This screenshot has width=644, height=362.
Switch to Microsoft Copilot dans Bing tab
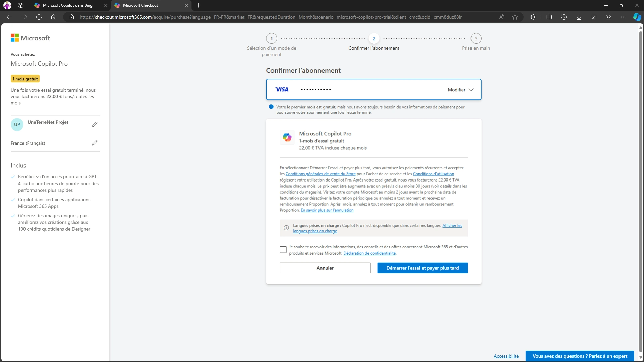point(67,5)
